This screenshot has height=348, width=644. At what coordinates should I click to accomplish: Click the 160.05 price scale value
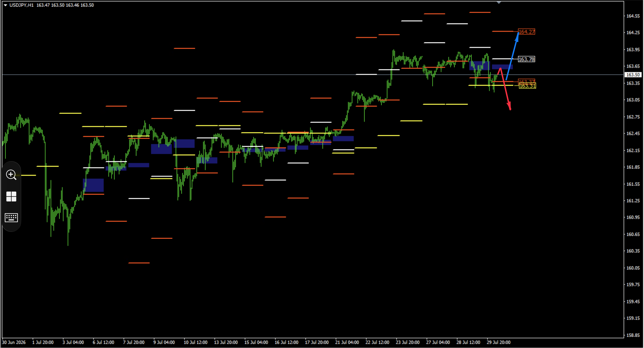coord(633,268)
